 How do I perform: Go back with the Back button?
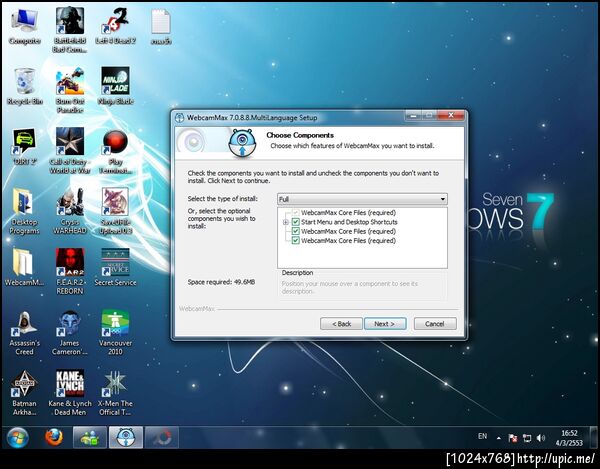point(341,324)
